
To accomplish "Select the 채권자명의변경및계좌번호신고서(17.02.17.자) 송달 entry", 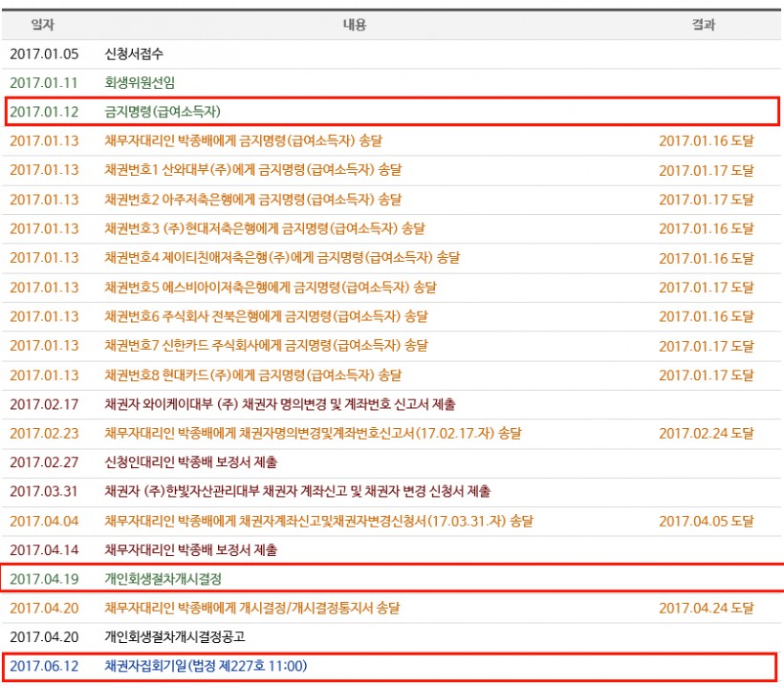I will point(313,433).
